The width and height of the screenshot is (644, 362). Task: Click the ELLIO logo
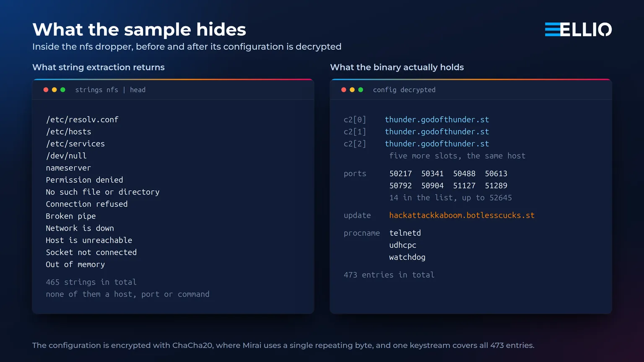click(x=578, y=29)
